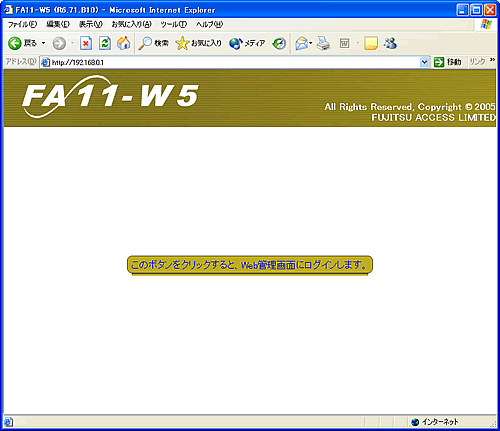500x431 pixels.
Task: Click the status bar page icon
Action: pyautogui.click(x=8, y=422)
